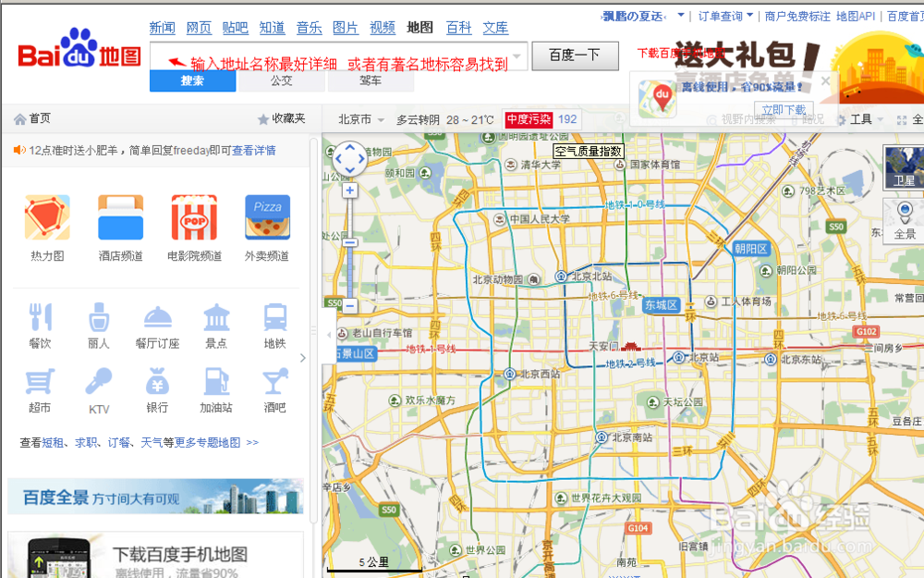
Task: Zoom out with the map minus button
Action: [350, 305]
